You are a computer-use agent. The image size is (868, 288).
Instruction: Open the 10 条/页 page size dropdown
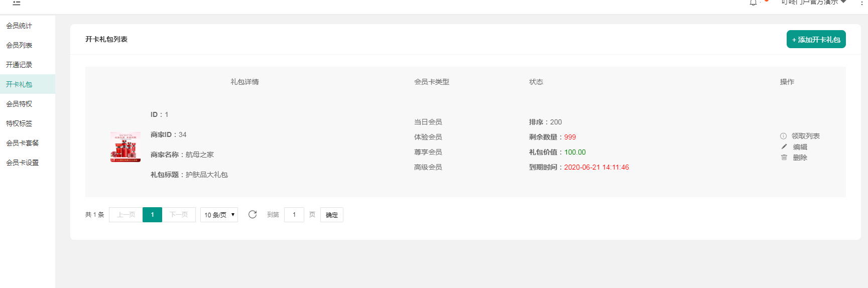point(219,215)
